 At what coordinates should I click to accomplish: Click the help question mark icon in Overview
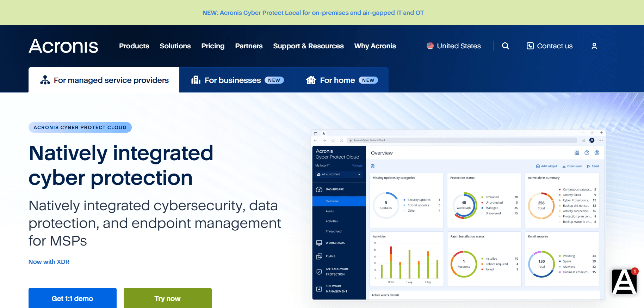coord(587,153)
